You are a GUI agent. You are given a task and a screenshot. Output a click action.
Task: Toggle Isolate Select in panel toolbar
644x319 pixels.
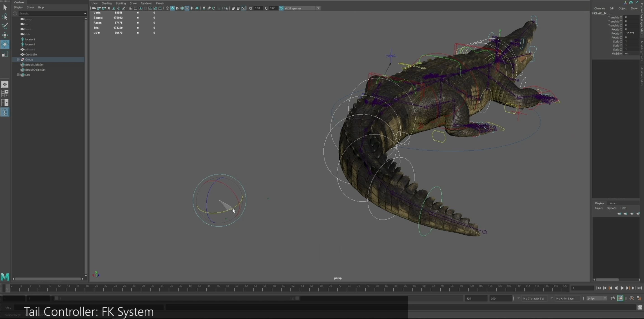226,8
